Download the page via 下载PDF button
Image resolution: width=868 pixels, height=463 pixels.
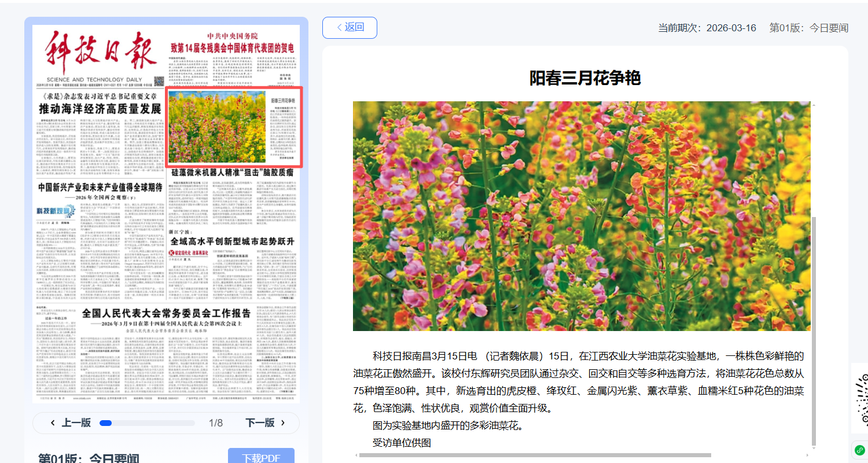point(261,457)
